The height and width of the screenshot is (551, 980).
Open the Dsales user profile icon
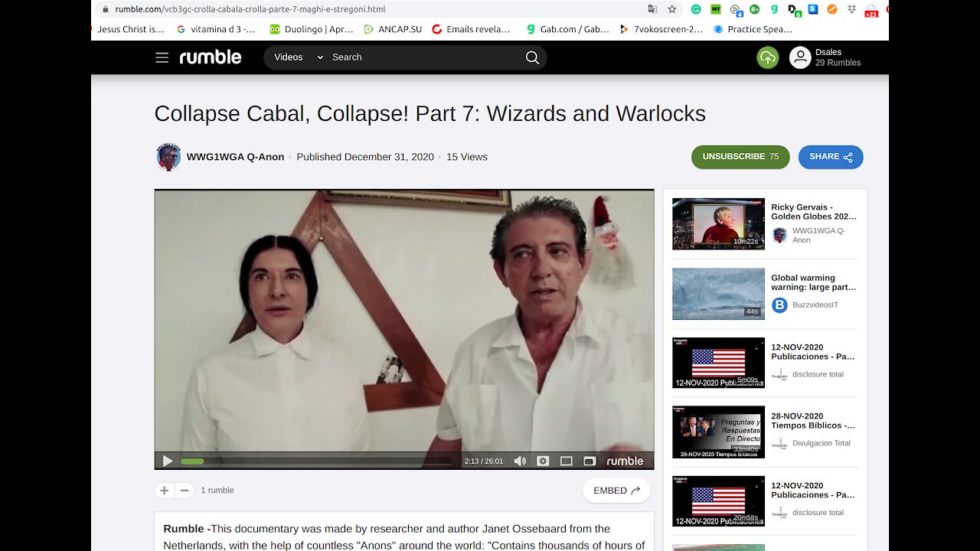[x=800, y=57]
